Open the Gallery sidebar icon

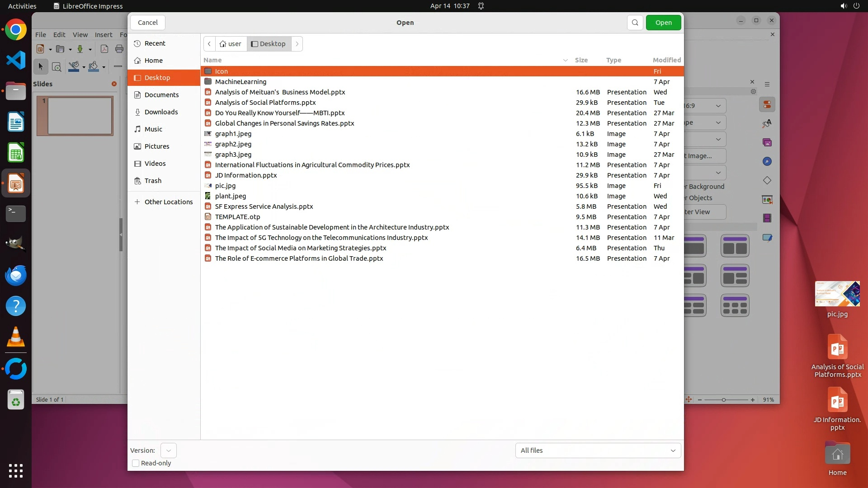click(x=767, y=143)
